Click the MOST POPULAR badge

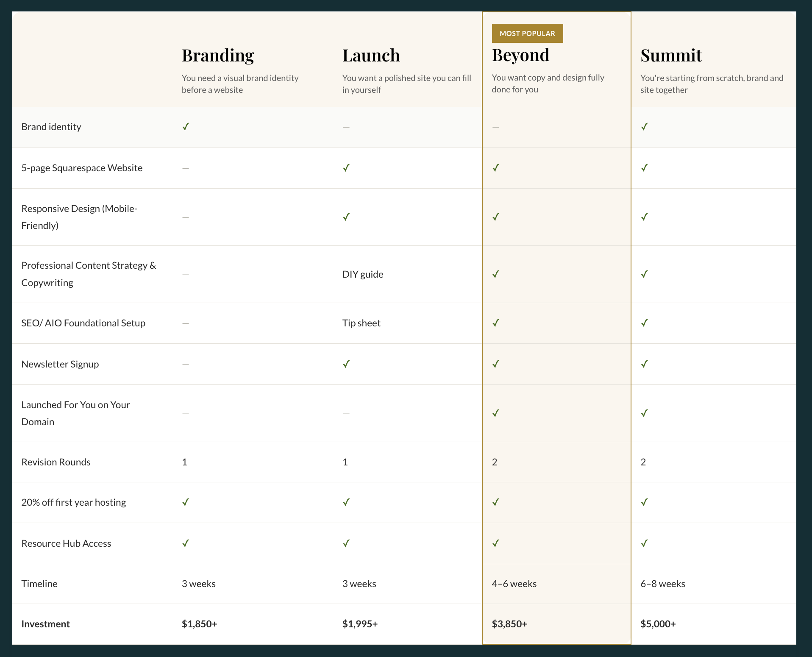[527, 33]
